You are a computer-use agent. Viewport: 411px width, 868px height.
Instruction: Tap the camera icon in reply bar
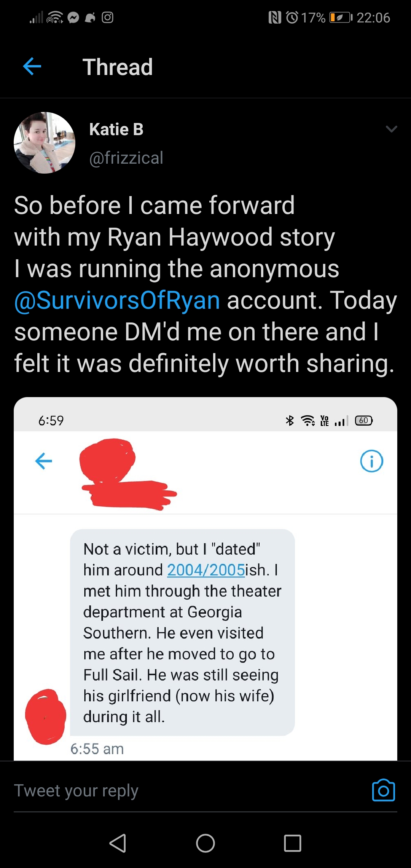pyautogui.click(x=383, y=790)
